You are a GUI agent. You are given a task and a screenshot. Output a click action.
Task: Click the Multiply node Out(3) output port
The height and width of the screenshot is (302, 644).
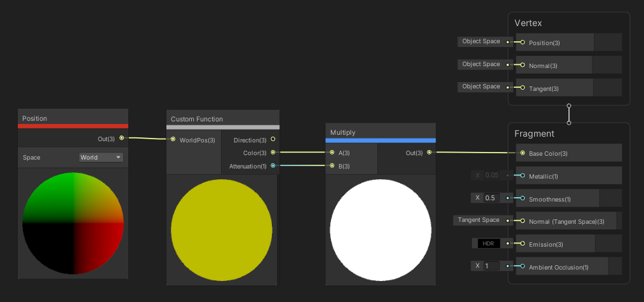click(429, 153)
